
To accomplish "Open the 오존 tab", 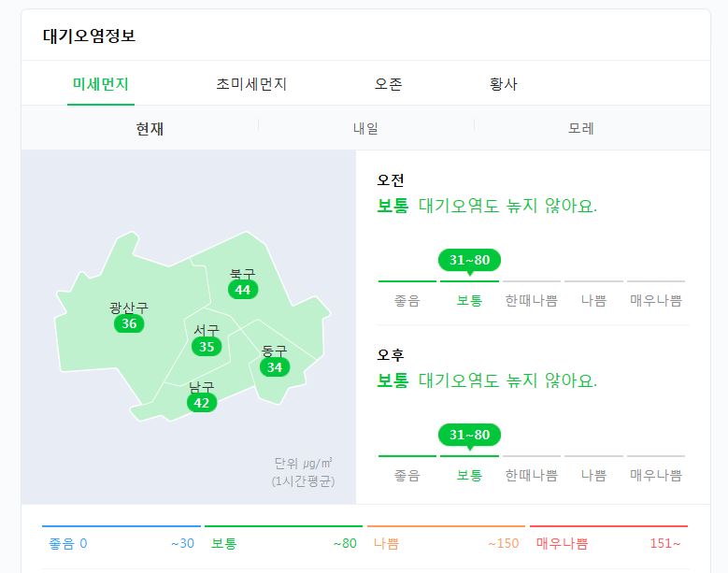I will click(x=388, y=84).
